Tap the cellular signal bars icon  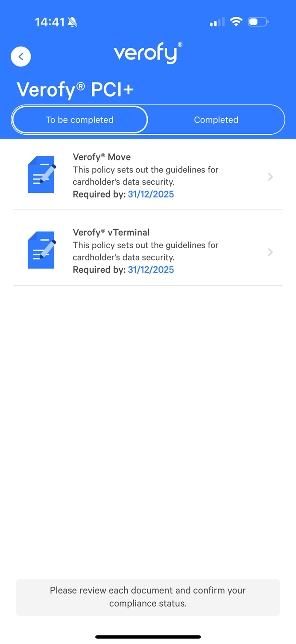(x=217, y=22)
